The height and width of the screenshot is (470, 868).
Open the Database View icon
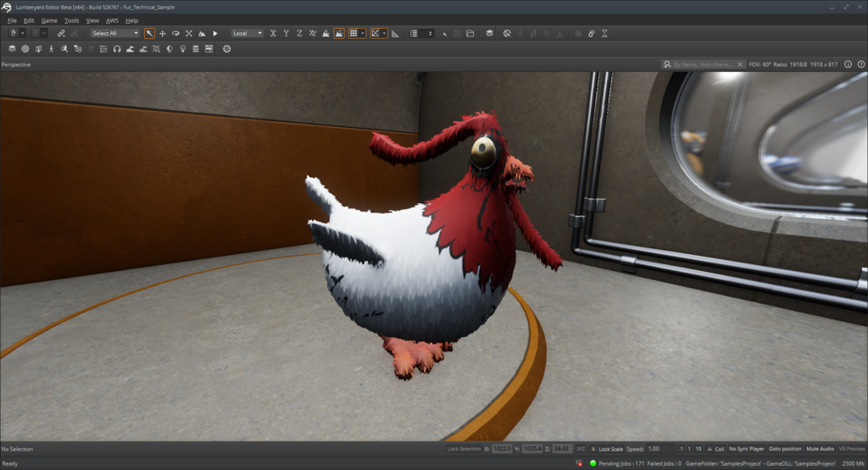196,48
